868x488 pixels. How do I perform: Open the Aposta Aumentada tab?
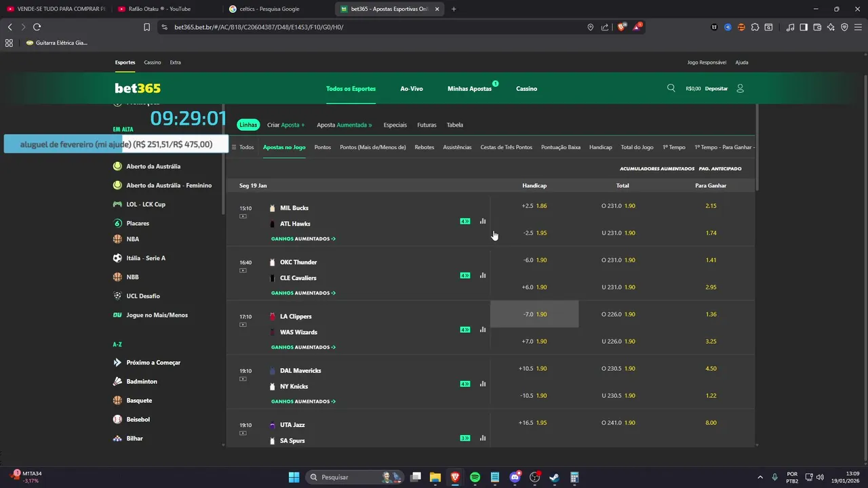pyautogui.click(x=344, y=125)
